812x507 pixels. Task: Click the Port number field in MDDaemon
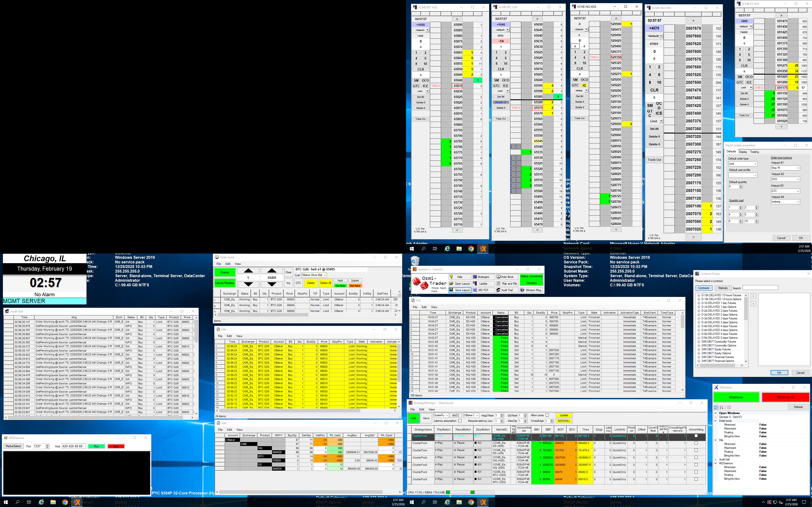point(39,446)
